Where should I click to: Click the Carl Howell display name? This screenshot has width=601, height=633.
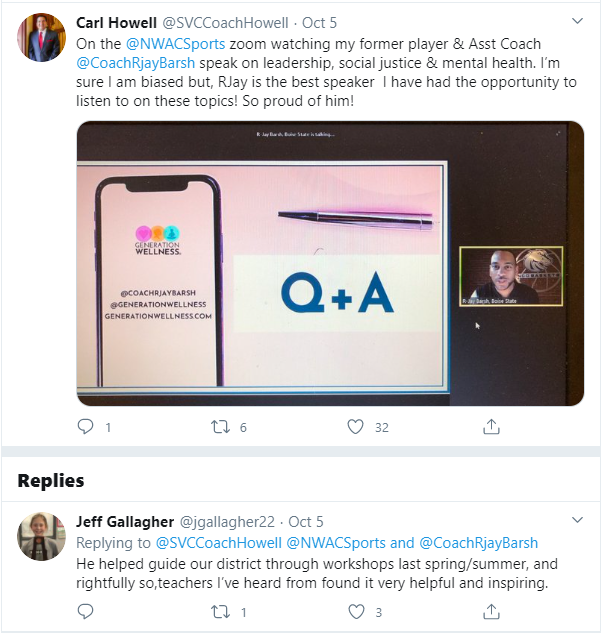116,23
